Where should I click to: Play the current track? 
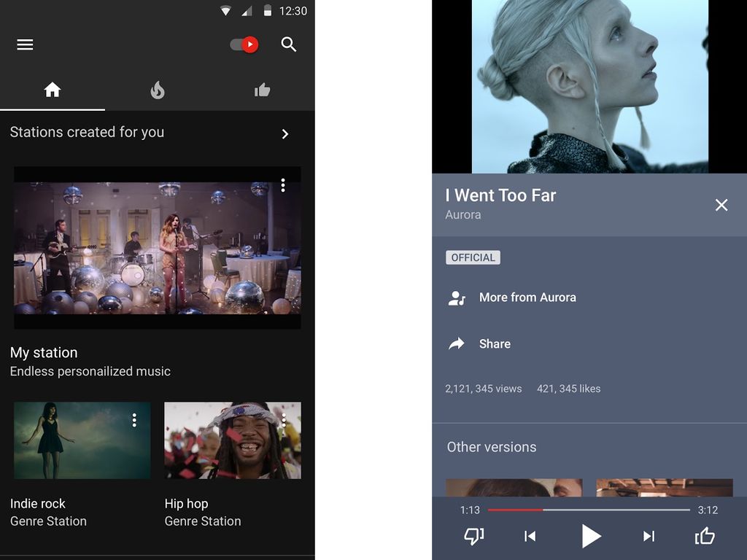(x=592, y=536)
